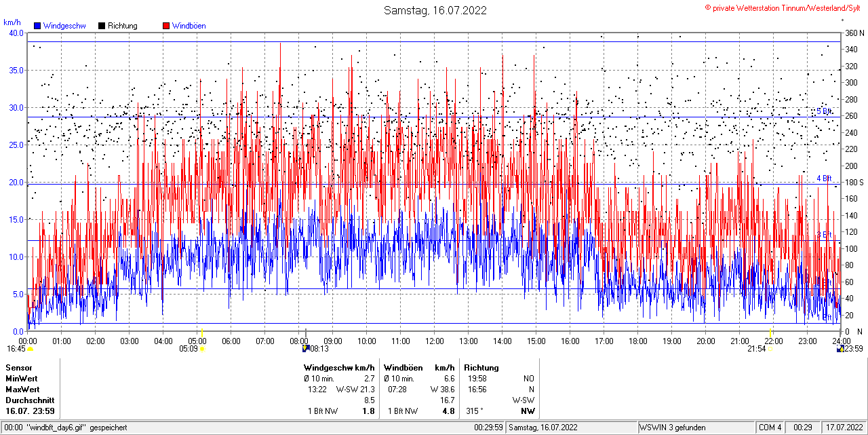Click the 13:22 max wind time
The image size is (868, 435).
point(317,389)
